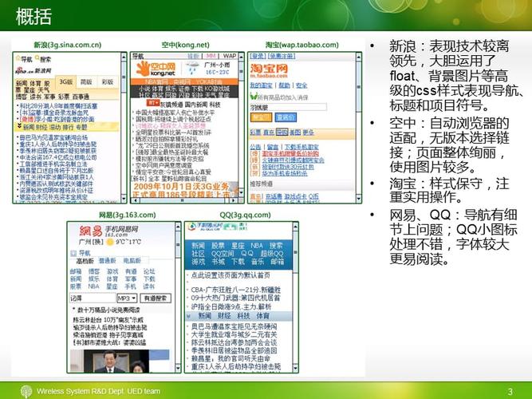Click the scroll-up arrow of the Sina panel
The image size is (532, 399).
pyautogui.click(x=124, y=57)
